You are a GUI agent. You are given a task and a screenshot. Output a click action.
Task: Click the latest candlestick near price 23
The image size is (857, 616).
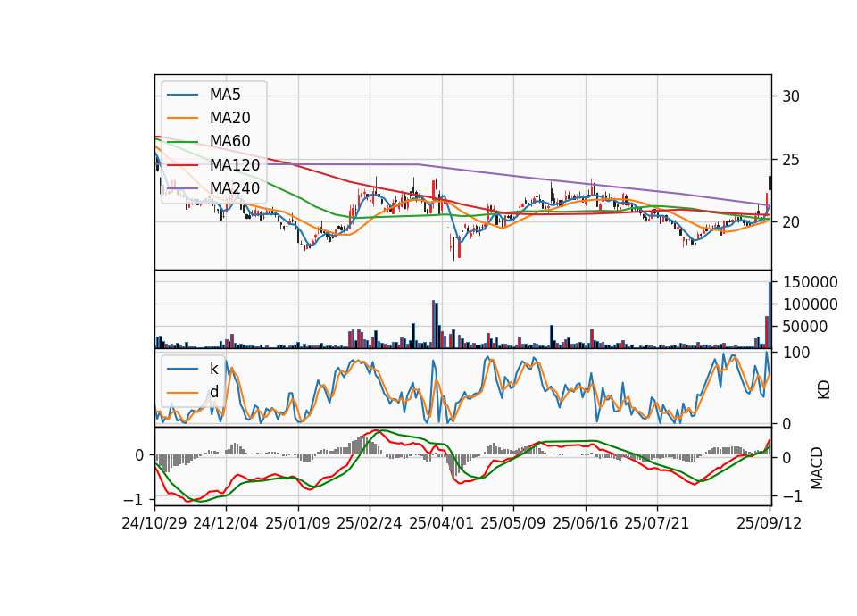click(770, 182)
